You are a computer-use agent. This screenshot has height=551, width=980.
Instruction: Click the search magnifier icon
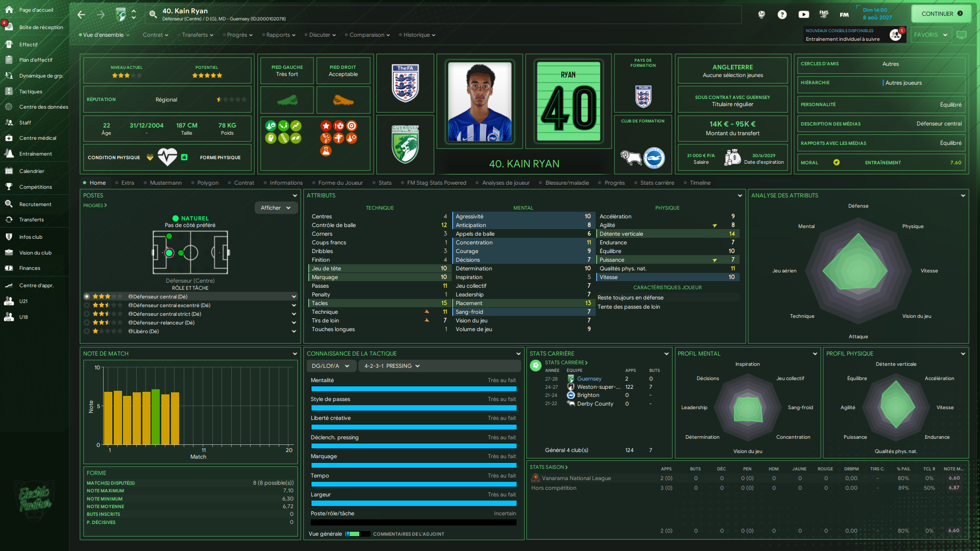[153, 15]
